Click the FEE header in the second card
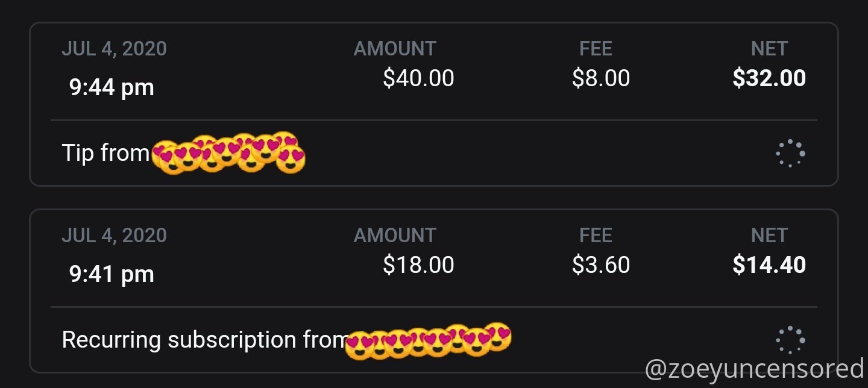 [x=596, y=236]
